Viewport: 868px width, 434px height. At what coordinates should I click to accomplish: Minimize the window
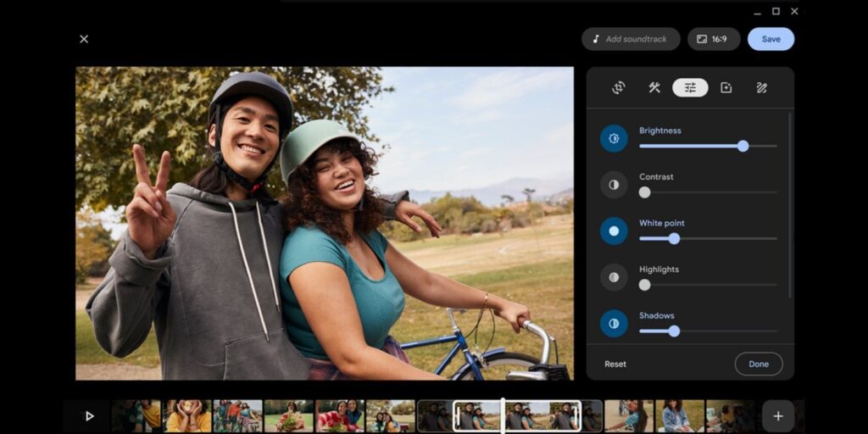coord(757,12)
